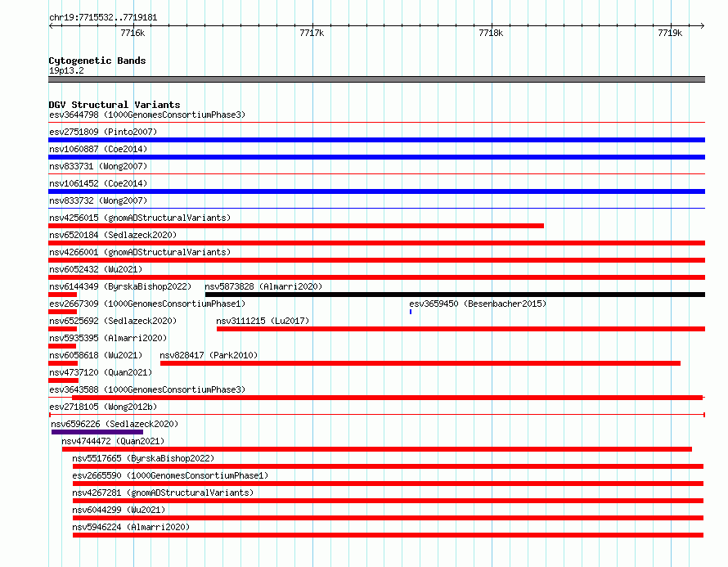This screenshot has height=567, width=728.
Task: Click the 7717k ruler tick label
Action: [312, 33]
